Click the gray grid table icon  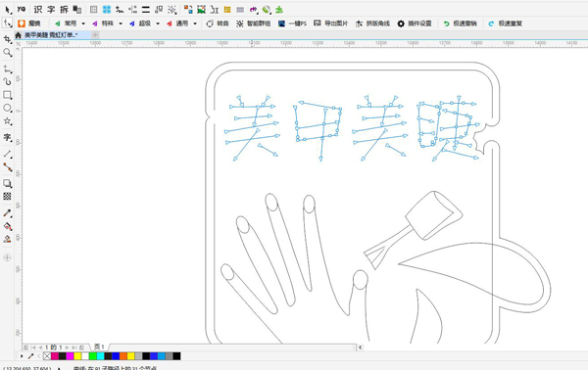pyautogui.click(x=94, y=10)
